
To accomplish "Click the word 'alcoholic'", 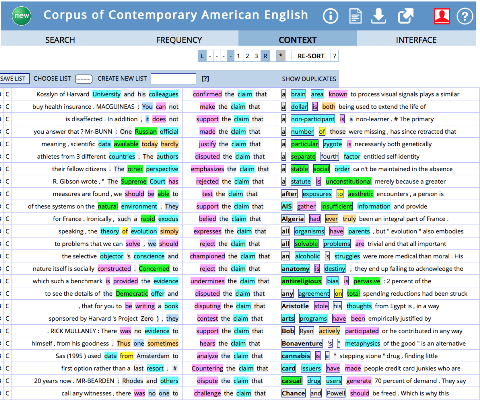I will 307,256.
